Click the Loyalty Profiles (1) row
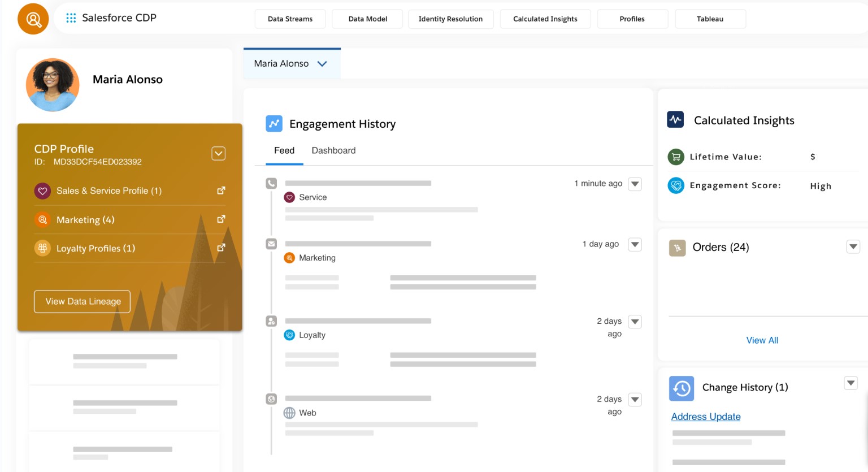Viewport: 868px width, 472px height. click(130, 248)
